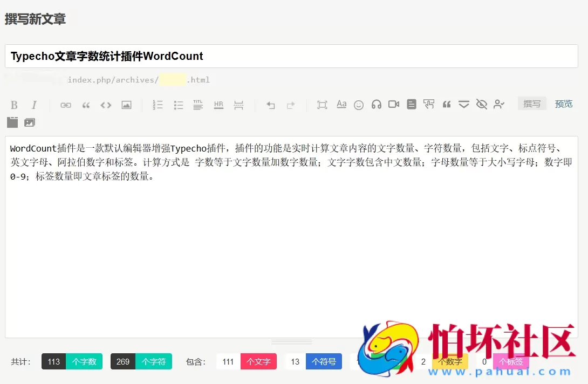Insert a video with the camera icon
This screenshot has width=588, height=384.
click(393, 104)
